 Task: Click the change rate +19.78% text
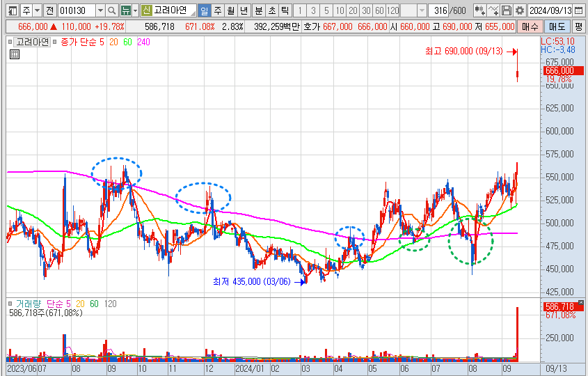click(x=109, y=26)
